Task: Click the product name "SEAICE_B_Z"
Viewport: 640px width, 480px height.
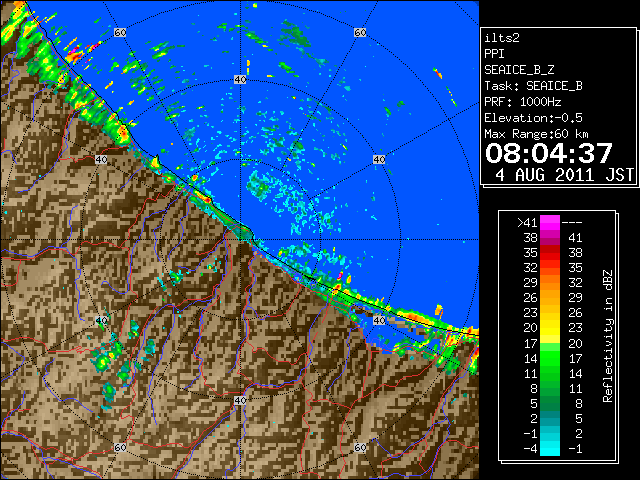Action: pos(519,70)
